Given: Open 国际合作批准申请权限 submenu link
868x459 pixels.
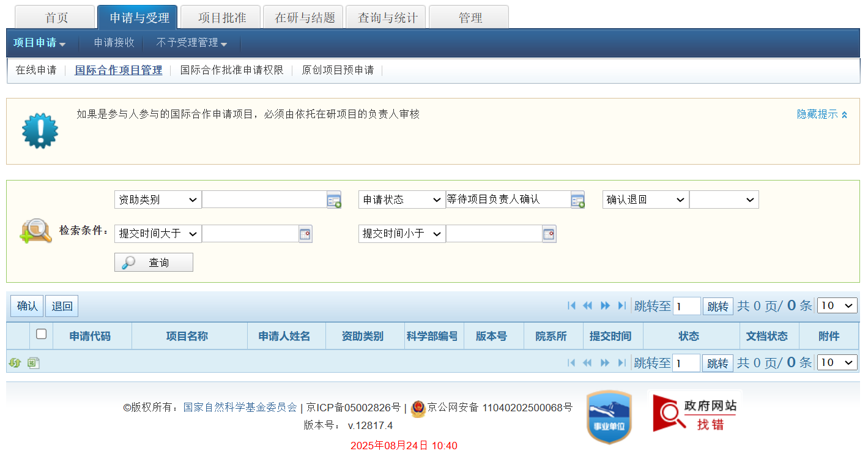Looking at the screenshot, I should [232, 70].
